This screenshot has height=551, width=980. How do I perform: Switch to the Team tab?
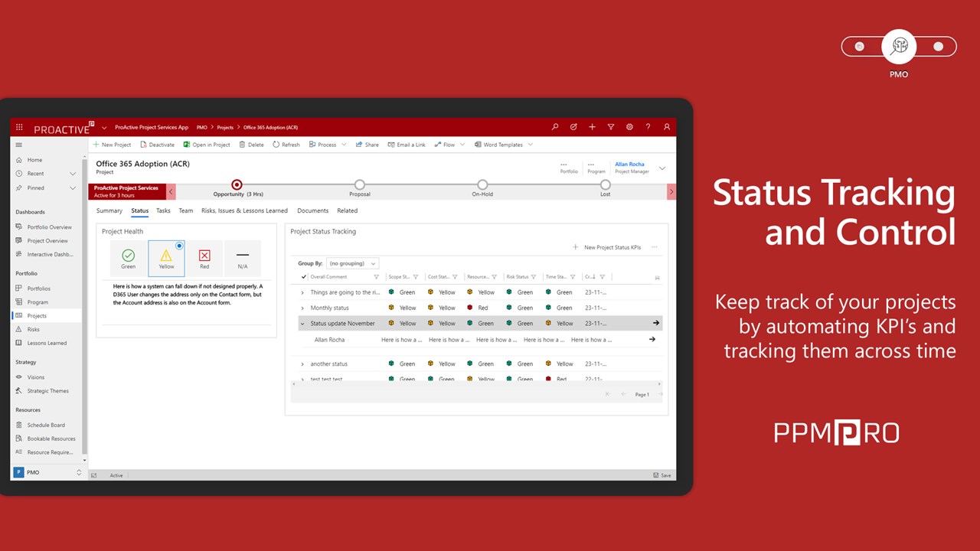click(186, 210)
